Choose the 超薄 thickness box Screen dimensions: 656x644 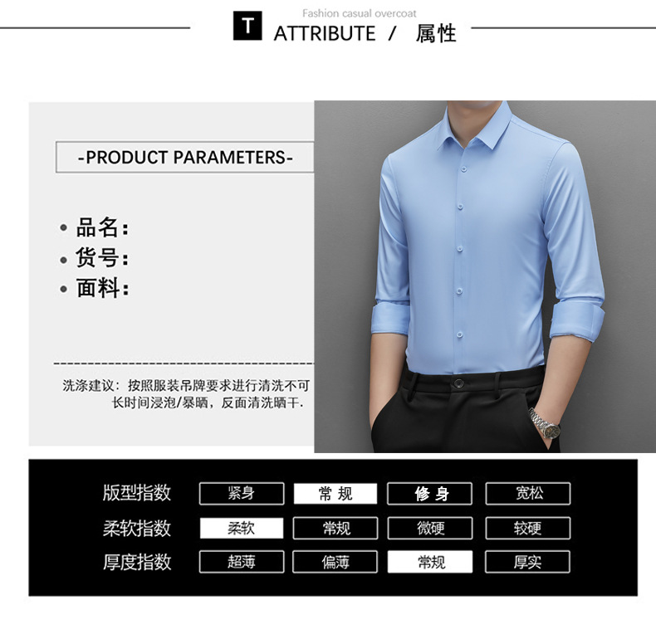242,562
